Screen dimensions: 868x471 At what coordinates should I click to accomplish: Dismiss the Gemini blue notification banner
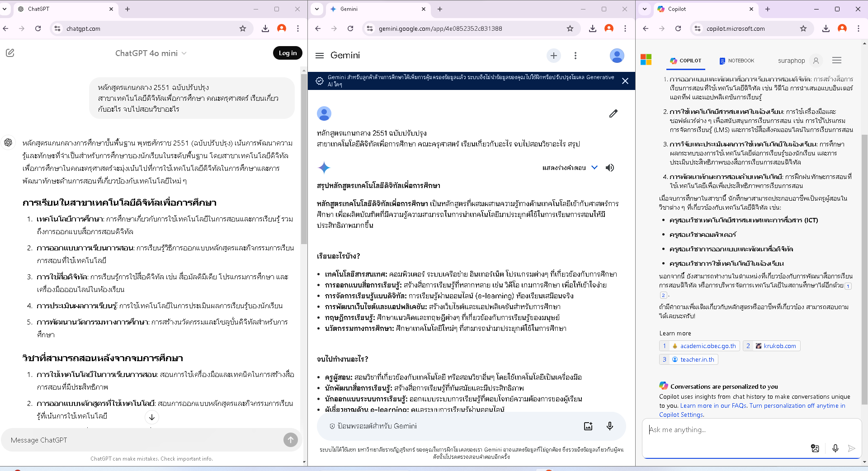[625, 81]
